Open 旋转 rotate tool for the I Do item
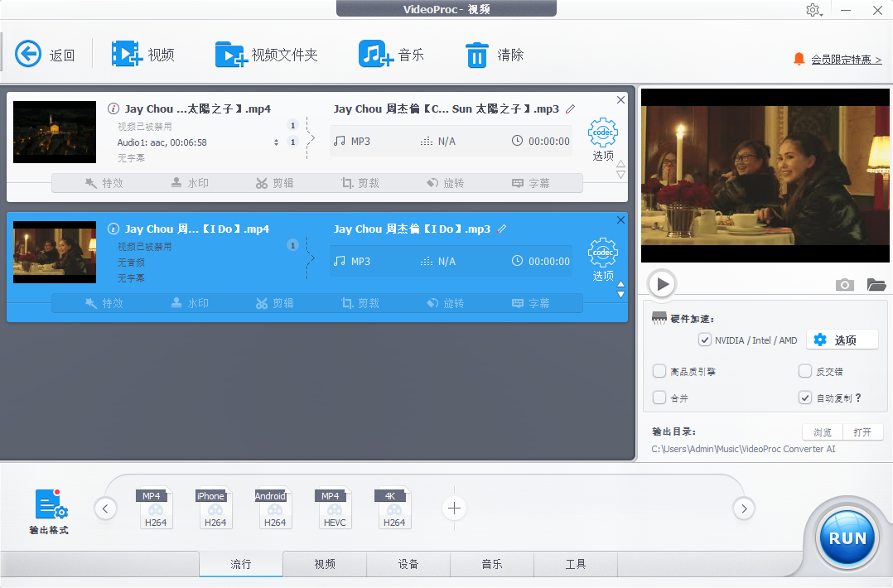 tap(446, 303)
